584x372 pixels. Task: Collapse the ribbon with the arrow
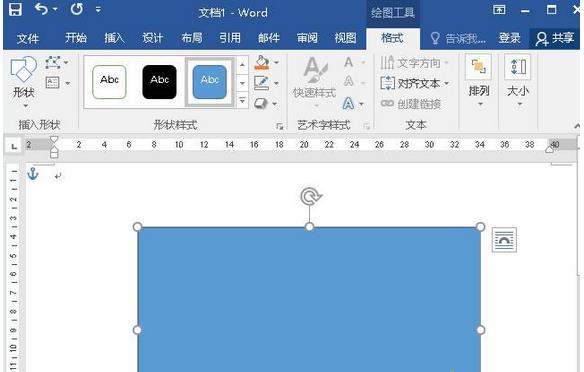(577, 126)
